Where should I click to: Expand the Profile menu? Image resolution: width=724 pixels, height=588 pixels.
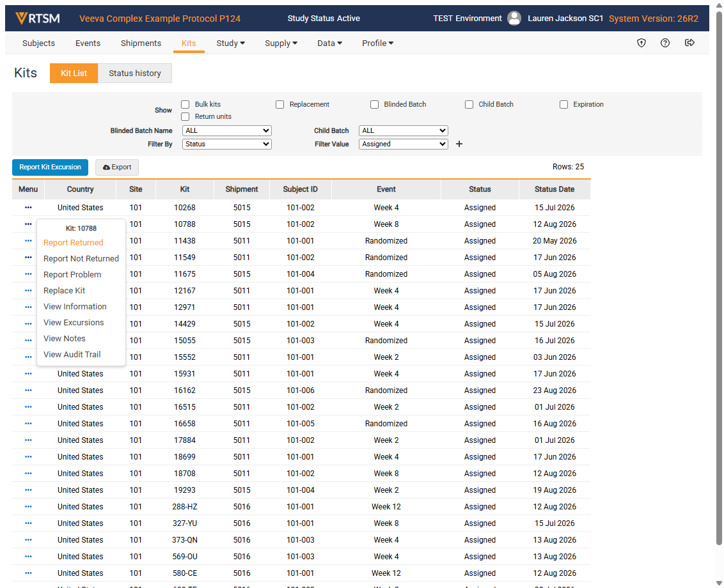click(377, 43)
